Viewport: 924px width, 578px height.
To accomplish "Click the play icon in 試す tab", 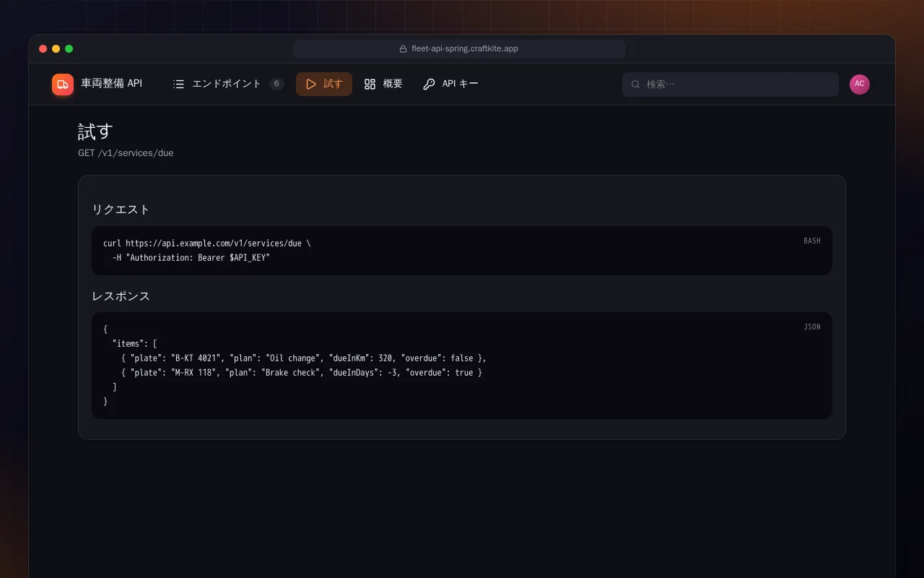I will (311, 84).
